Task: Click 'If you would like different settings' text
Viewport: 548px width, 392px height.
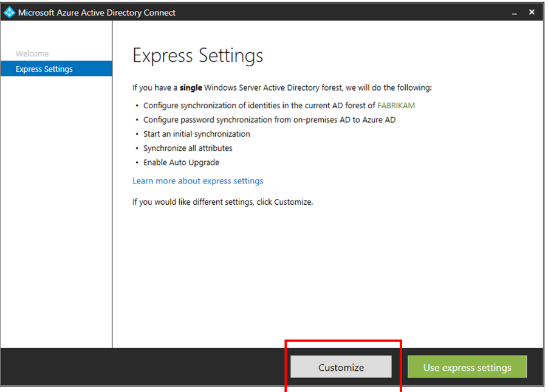Action: coord(222,202)
